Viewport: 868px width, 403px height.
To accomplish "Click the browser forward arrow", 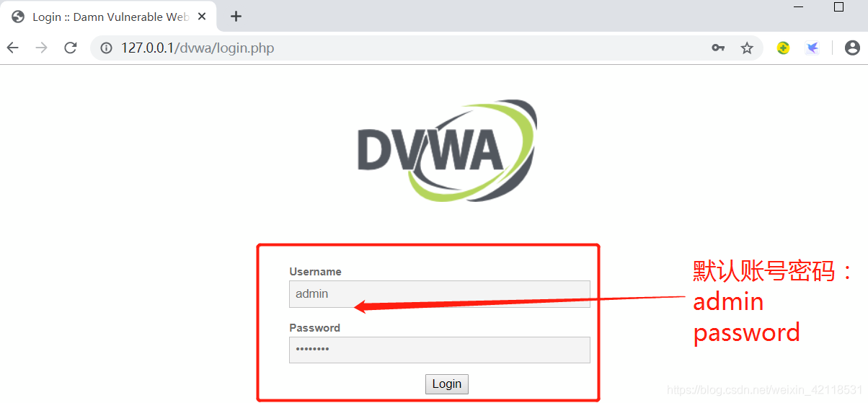I will pyautogui.click(x=42, y=48).
